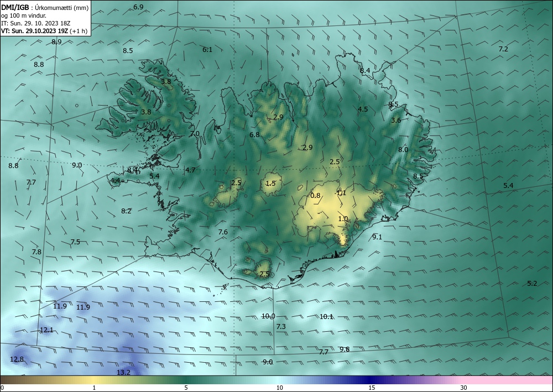
Task: Click the map value 7.8
Action: (x=36, y=252)
